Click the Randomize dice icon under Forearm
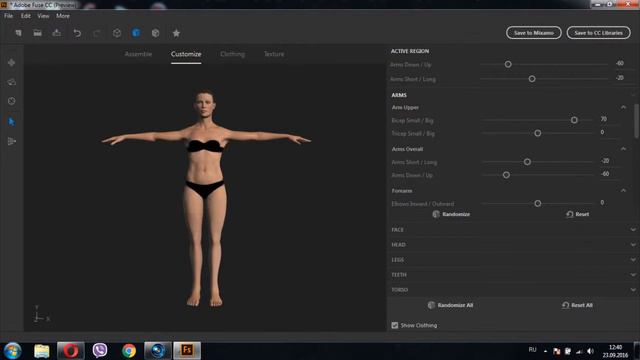Screen dimensions: 640x360 point(436,214)
